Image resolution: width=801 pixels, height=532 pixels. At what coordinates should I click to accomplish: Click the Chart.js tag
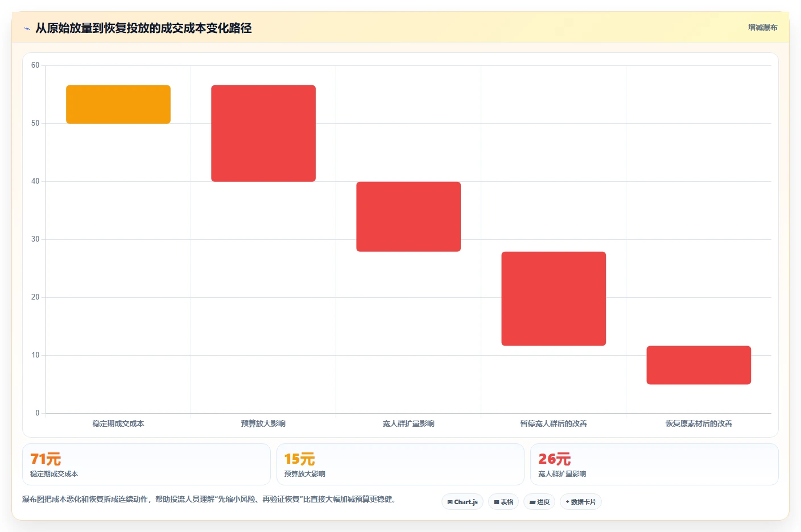(463, 502)
